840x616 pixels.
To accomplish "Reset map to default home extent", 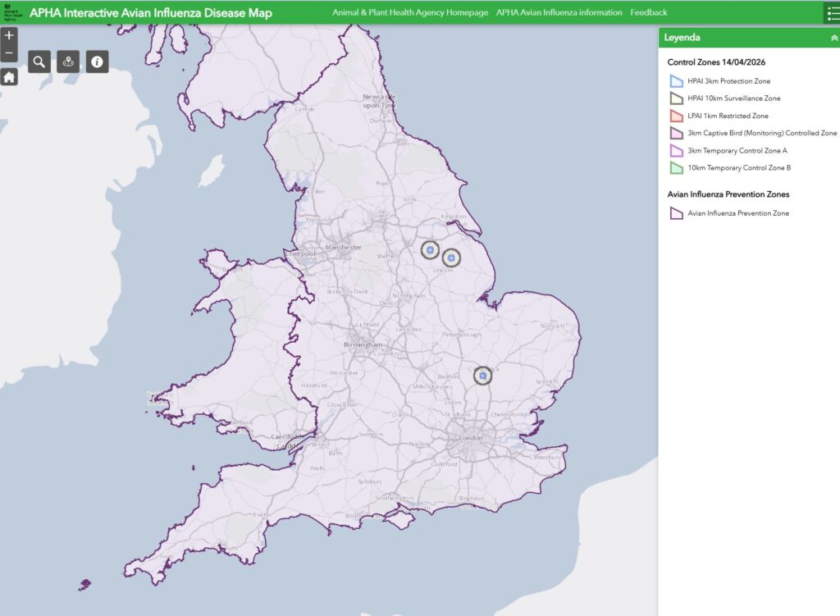I will (x=9, y=77).
